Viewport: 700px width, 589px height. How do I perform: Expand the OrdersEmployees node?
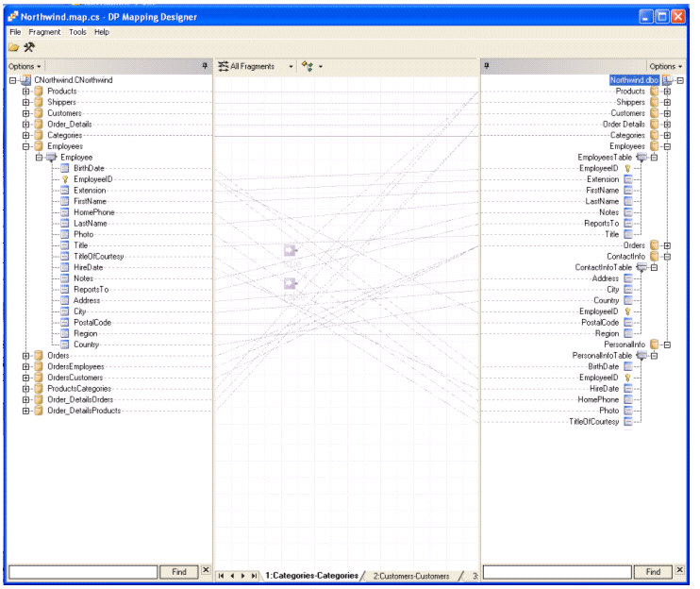pos(25,366)
